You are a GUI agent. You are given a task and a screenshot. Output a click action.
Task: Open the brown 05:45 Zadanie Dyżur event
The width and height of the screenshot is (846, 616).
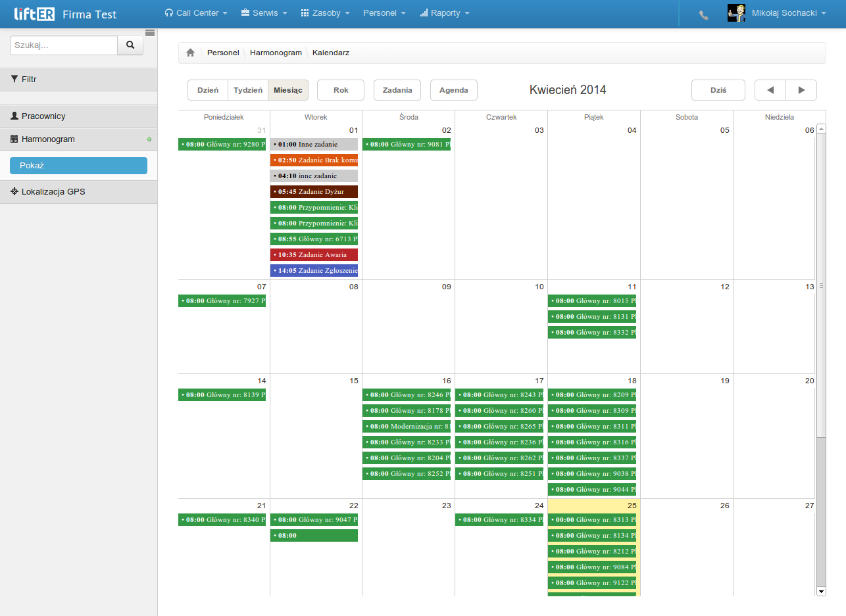click(314, 191)
